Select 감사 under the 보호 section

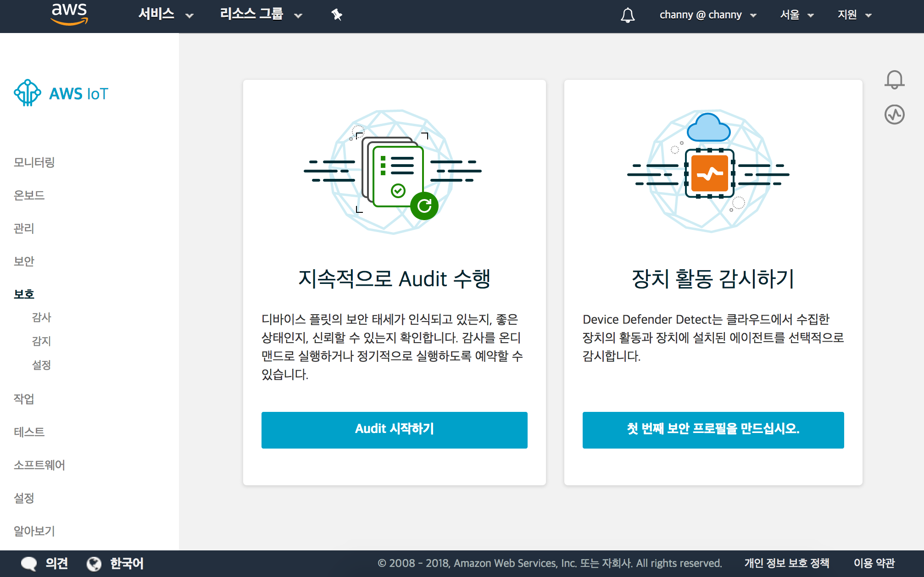[x=41, y=317]
